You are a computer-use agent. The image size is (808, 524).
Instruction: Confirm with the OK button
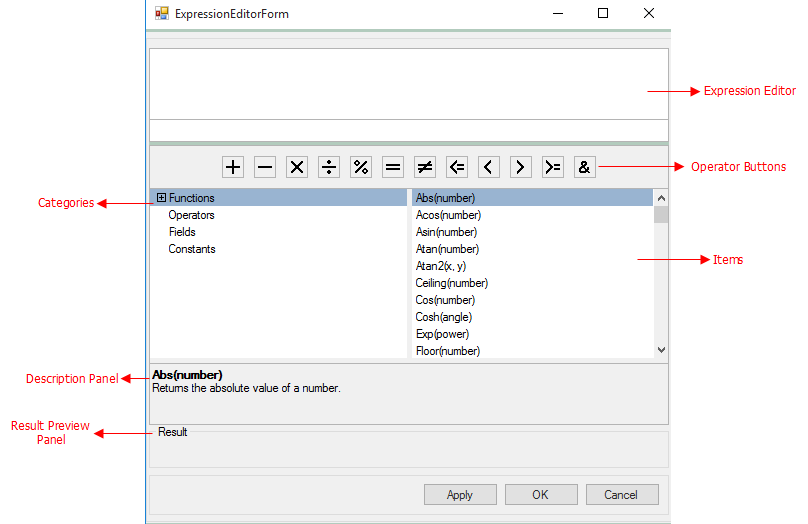540,494
